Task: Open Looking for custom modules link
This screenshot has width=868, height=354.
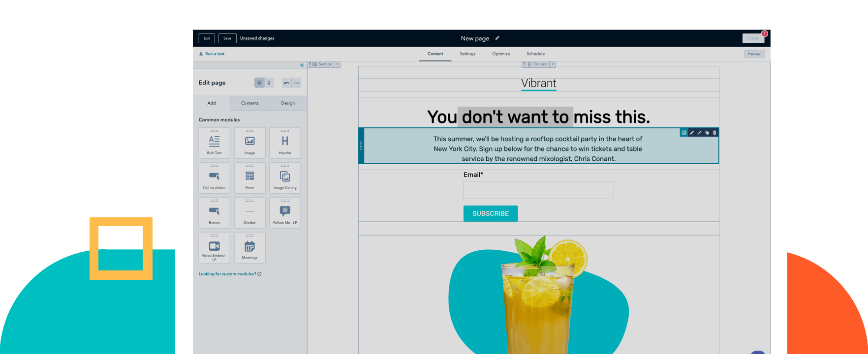Action: pyautogui.click(x=230, y=274)
